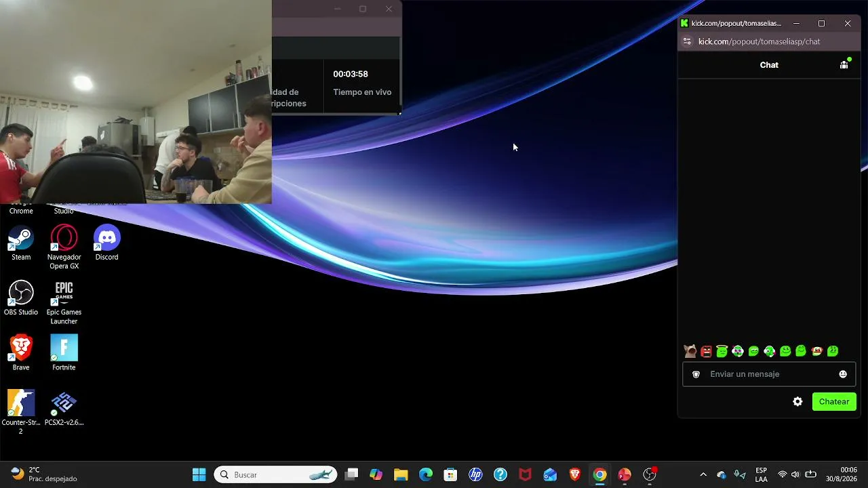Open the weather widget on taskbar

click(45, 474)
